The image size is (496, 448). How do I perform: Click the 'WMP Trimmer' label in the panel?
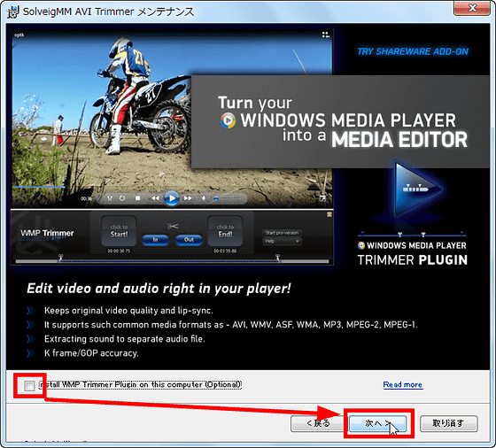pos(47,233)
